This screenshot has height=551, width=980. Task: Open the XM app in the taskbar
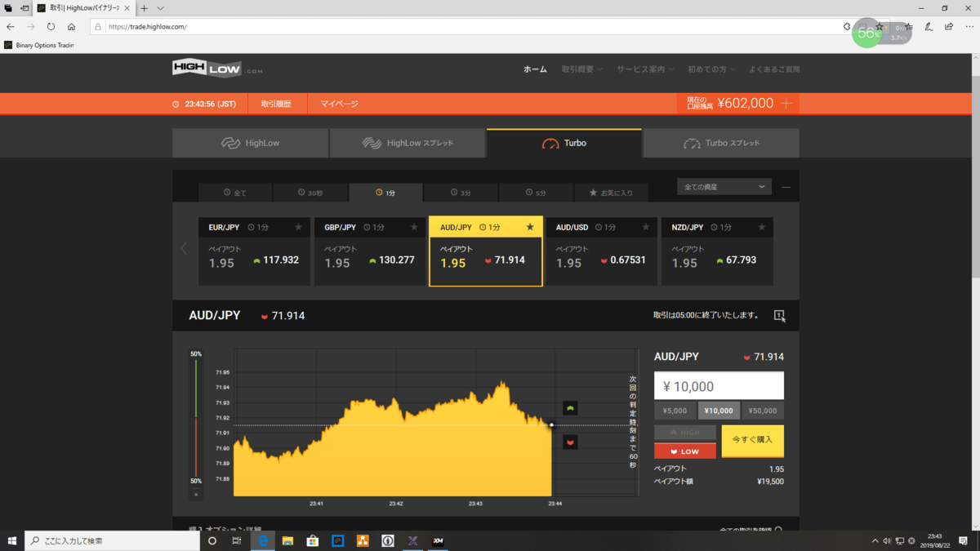click(438, 540)
